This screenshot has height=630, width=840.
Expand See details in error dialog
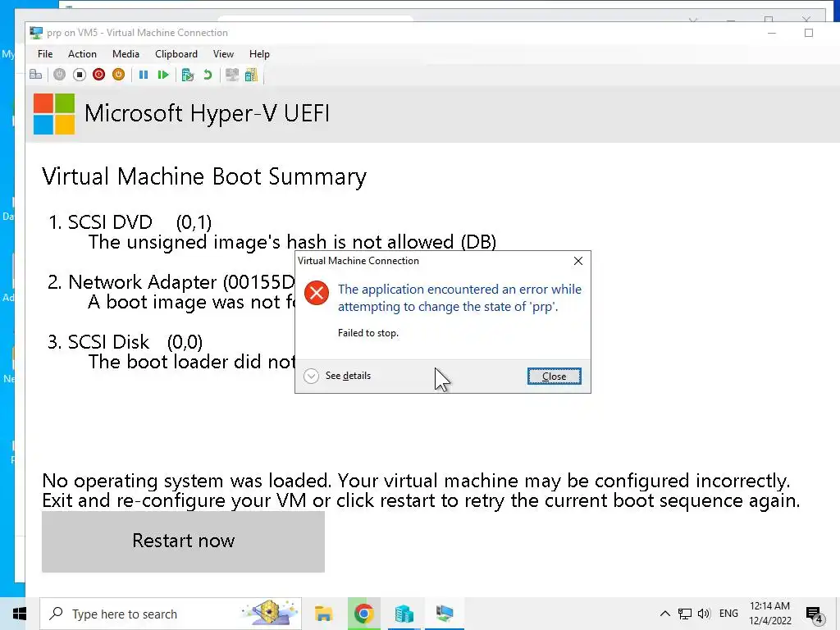[x=337, y=376]
